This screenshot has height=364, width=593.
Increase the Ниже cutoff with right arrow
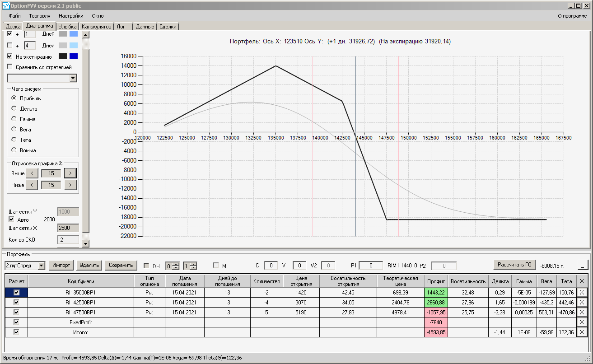[x=70, y=185]
